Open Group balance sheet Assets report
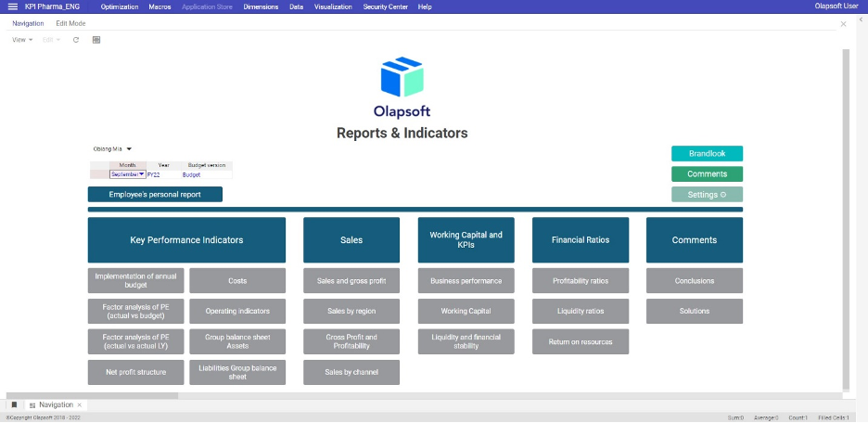868x423 pixels. tap(237, 341)
